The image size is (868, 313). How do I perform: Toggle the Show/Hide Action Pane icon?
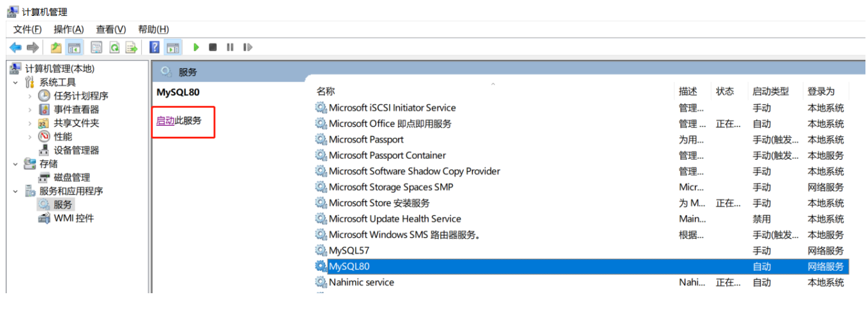pyautogui.click(x=172, y=47)
